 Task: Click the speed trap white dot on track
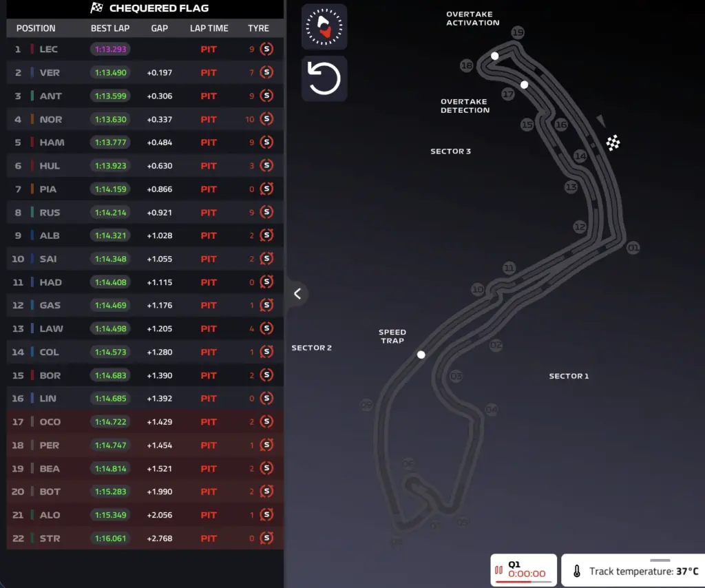[x=421, y=355]
